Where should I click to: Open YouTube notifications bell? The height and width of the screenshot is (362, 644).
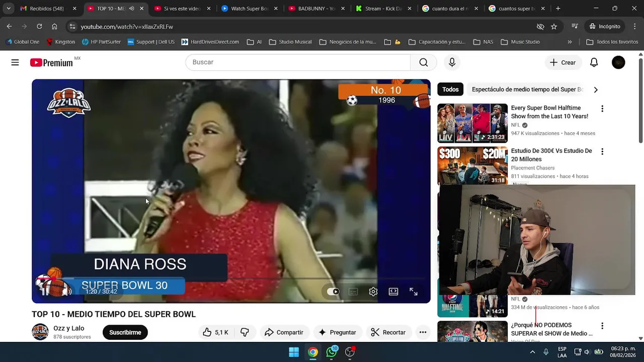[594, 62]
